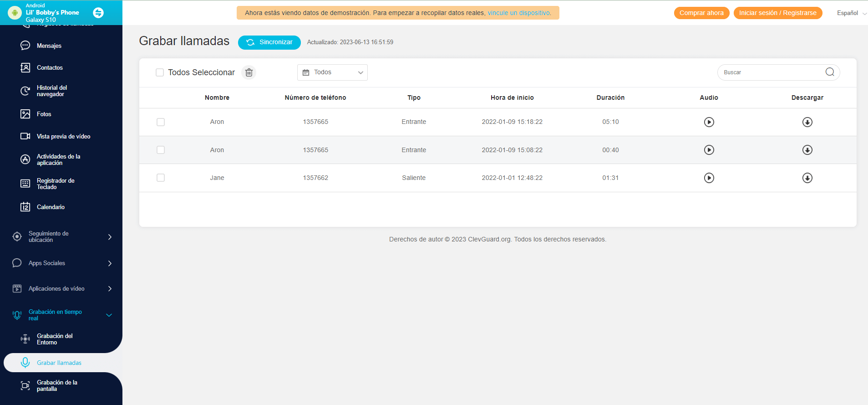Click the Mensajes chat bubble icon
Image resolution: width=868 pixels, height=405 pixels.
25,46
